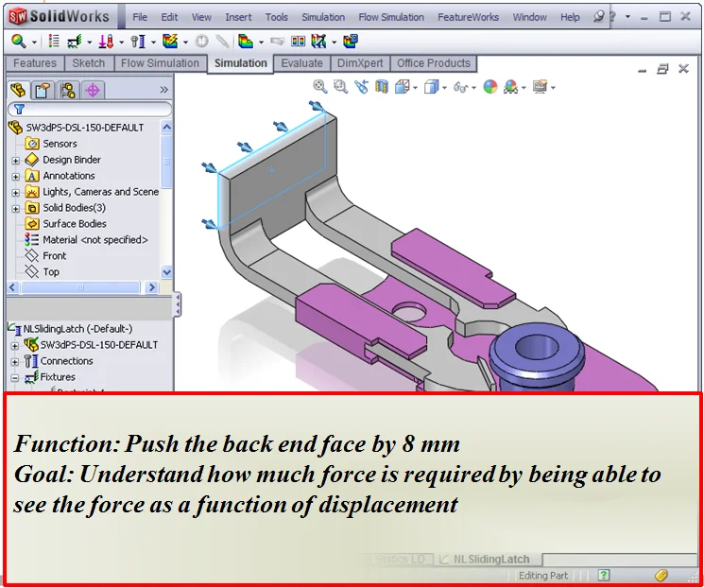Select Material <not specified> in tree
Screen dimensions: 704x588
point(94,240)
